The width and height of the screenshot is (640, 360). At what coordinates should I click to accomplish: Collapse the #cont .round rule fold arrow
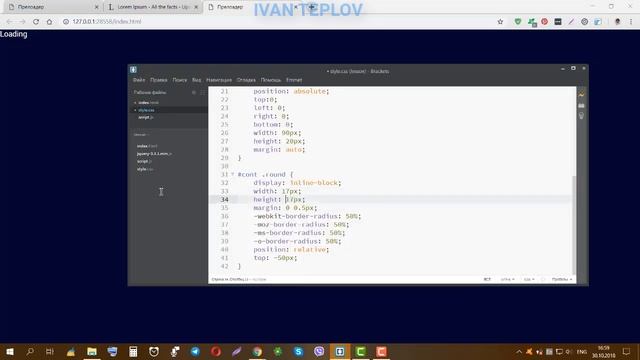pos(233,174)
